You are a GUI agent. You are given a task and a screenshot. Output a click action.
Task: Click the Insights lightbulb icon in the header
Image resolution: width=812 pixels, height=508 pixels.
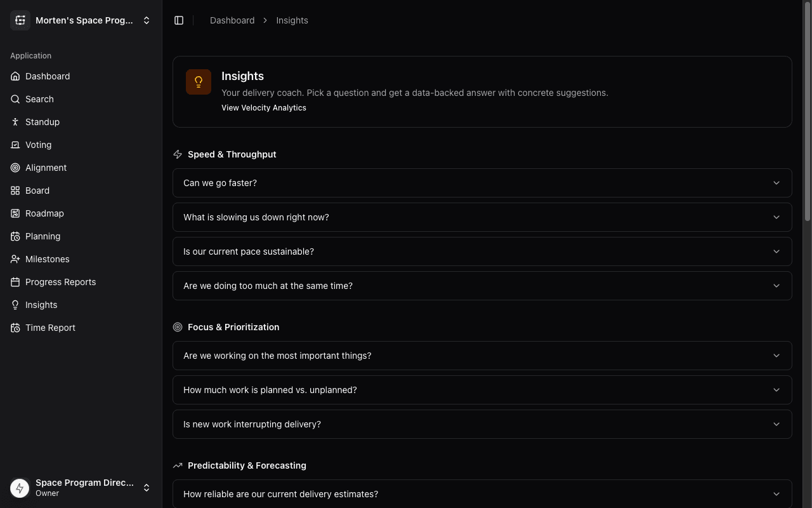click(x=199, y=81)
